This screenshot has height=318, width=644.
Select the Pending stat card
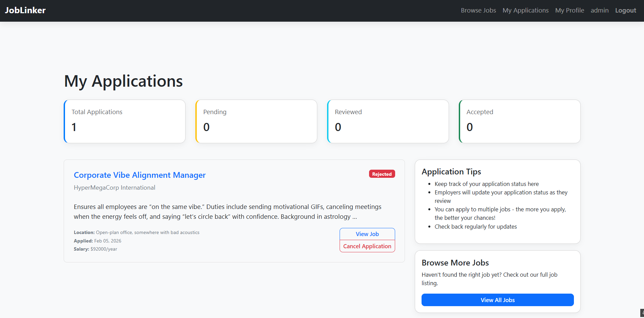[x=256, y=121]
